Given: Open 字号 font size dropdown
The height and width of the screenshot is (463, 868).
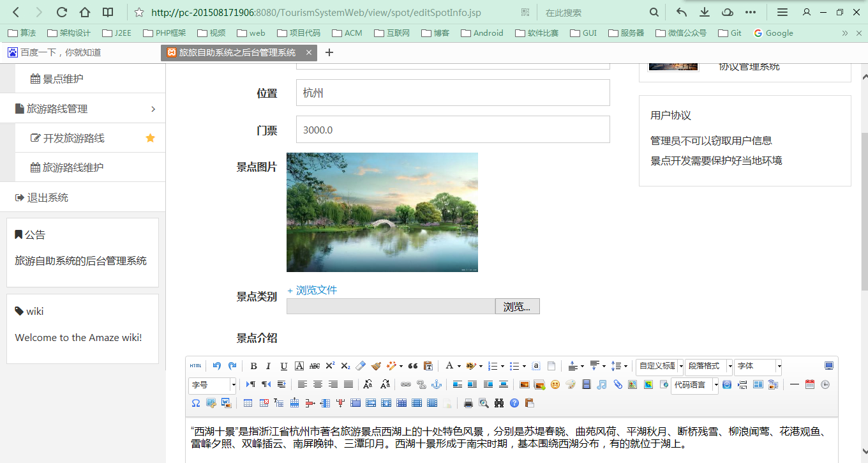Looking at the screenshot, I should 213,385.
